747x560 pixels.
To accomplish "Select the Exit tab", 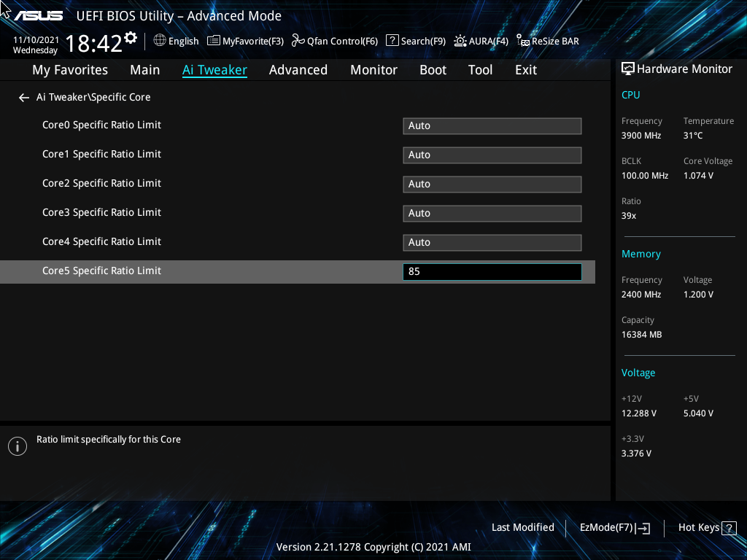I will click(526, 70).
